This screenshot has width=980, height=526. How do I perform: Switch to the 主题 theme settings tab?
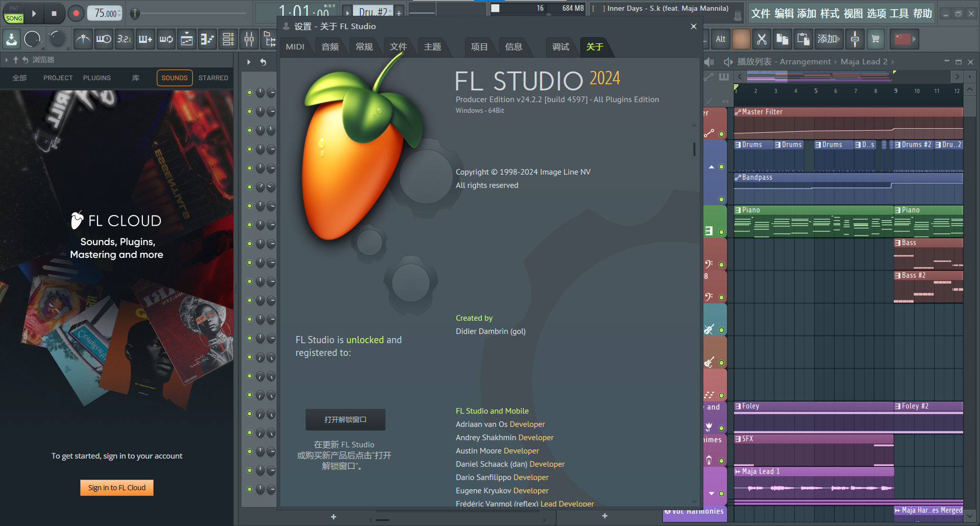(433, 47)
